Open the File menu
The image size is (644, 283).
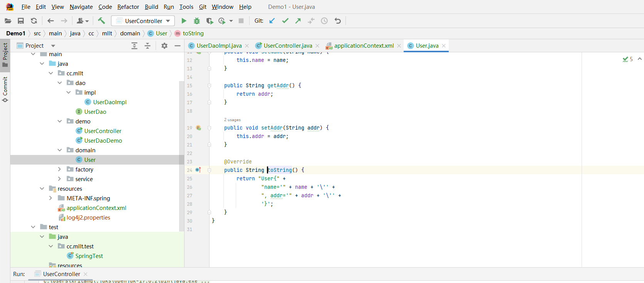tap(26, 7)
